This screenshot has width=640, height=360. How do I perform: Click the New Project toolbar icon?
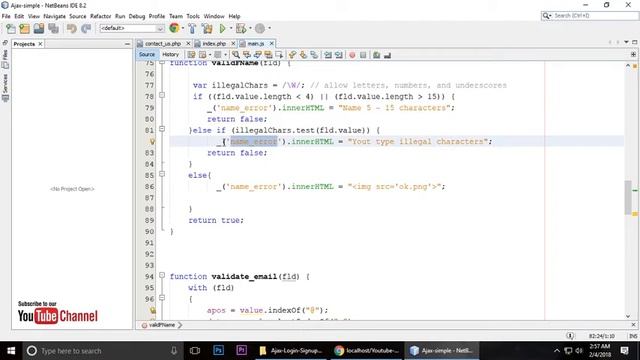(24, 28)
